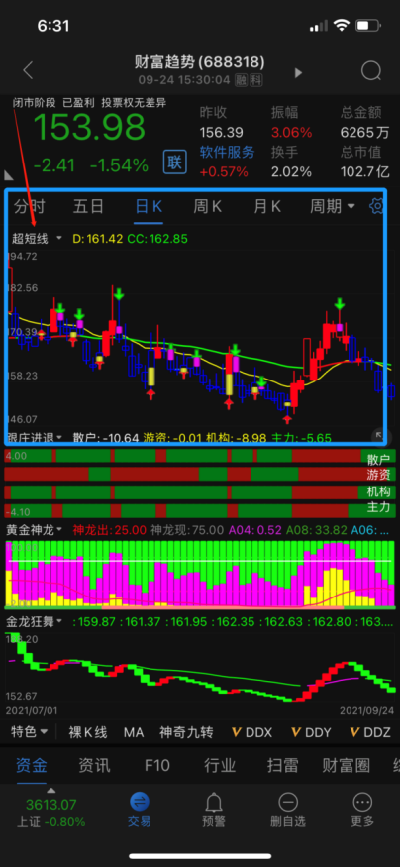Viewport: 401px width, 868px height.
Task: Go to next stock arrow
Action: pos(299,72)
